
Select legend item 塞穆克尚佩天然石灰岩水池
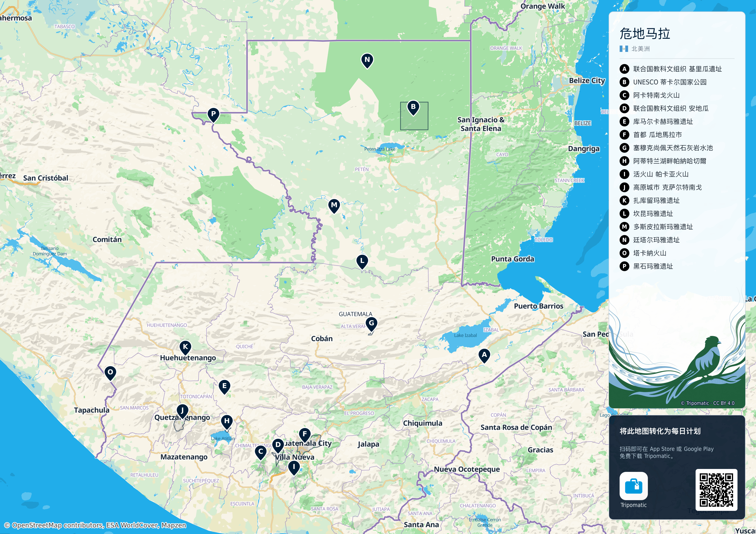coord(666,148)
